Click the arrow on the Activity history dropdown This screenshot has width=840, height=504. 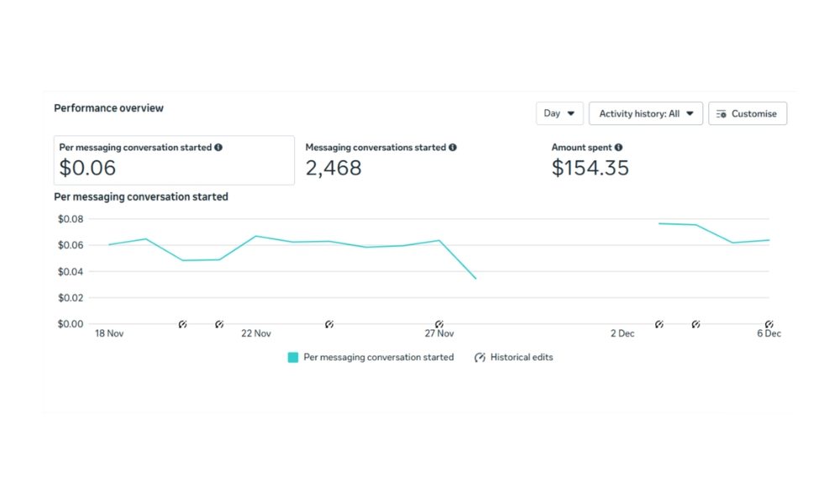point(690,114)
